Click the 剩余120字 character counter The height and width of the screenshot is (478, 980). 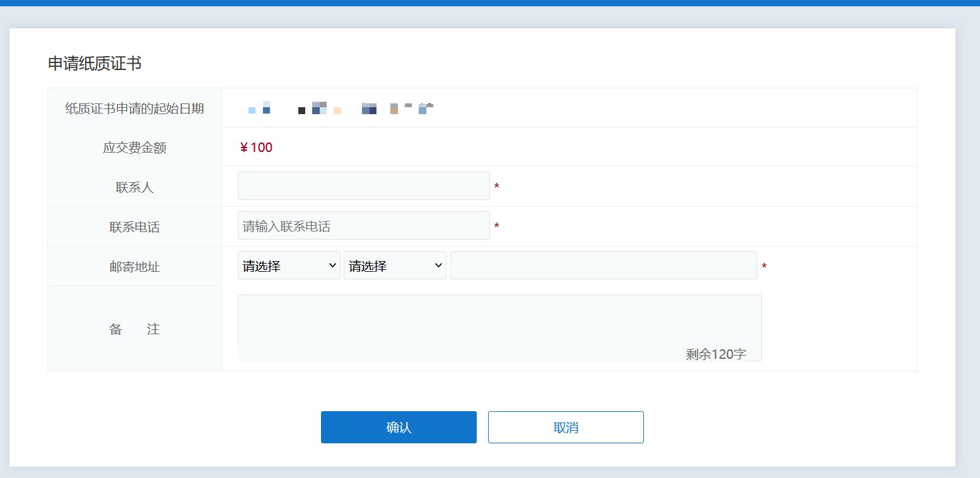pyautogui.click(x=716, y=354)
